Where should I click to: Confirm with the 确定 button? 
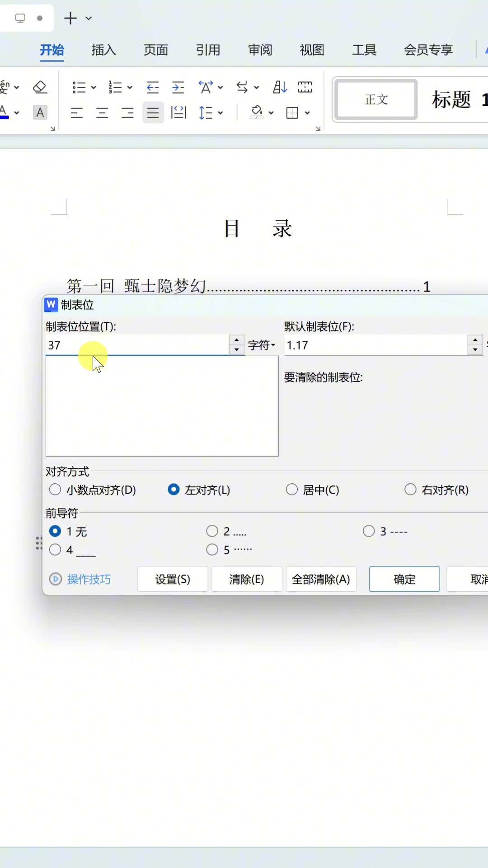coord(404,579)
